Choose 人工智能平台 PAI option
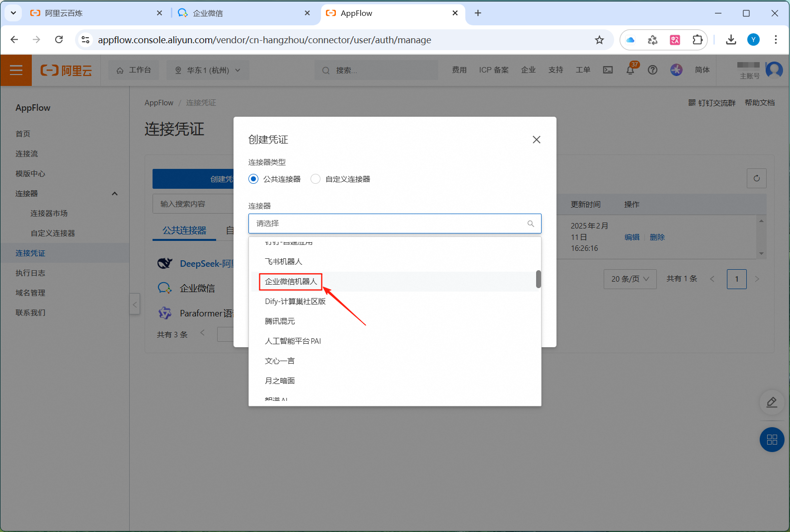 [x=395, y=341]
